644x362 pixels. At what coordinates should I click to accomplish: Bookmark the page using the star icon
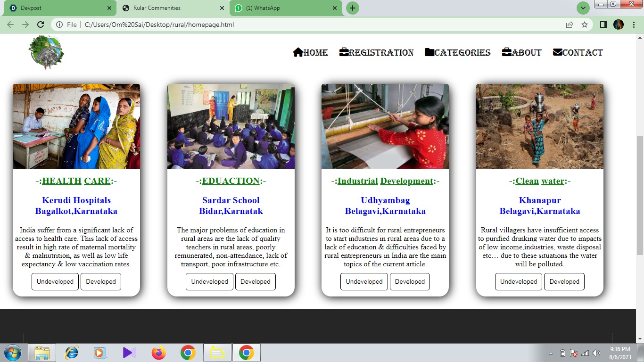click(584, 25)
